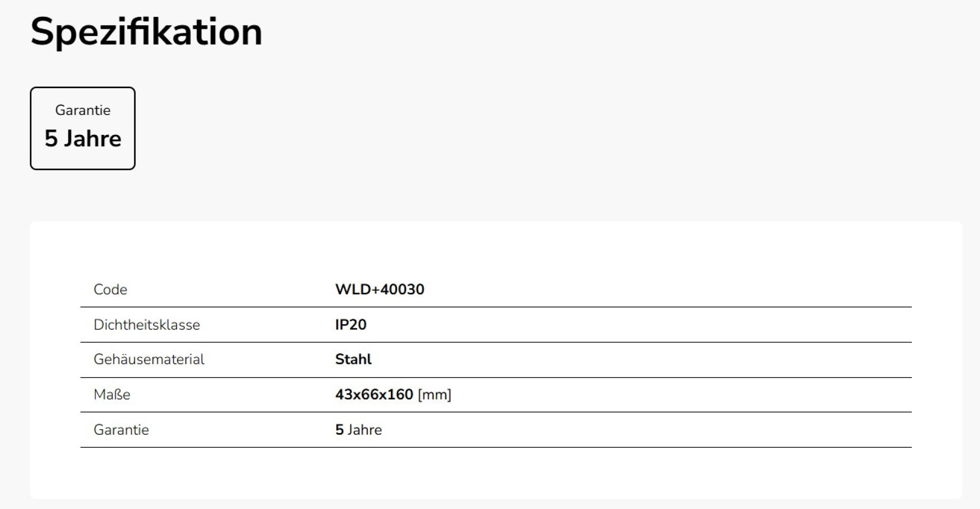980x509 pixels.
Task: Click the 43x66x160 dimensions value
Action: 374,394
